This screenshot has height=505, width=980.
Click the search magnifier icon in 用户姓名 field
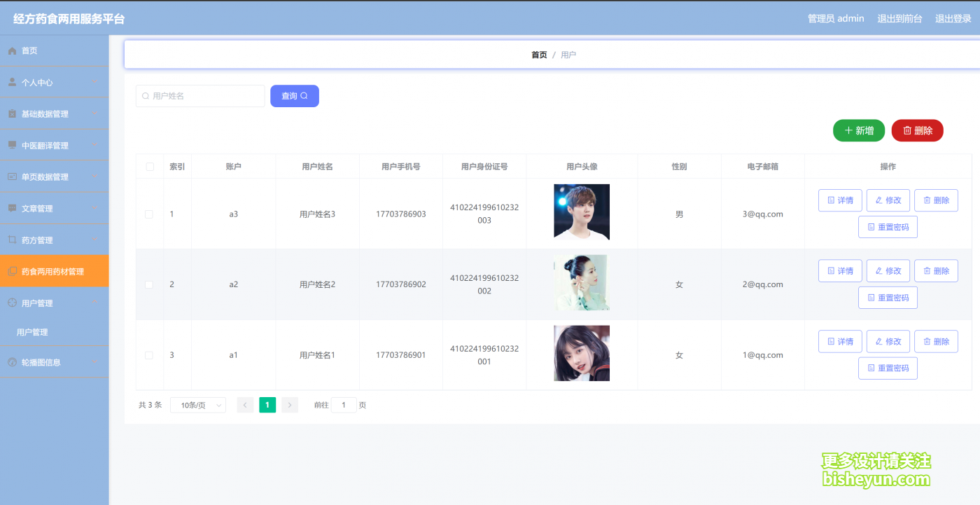click(x=146, y=96)
